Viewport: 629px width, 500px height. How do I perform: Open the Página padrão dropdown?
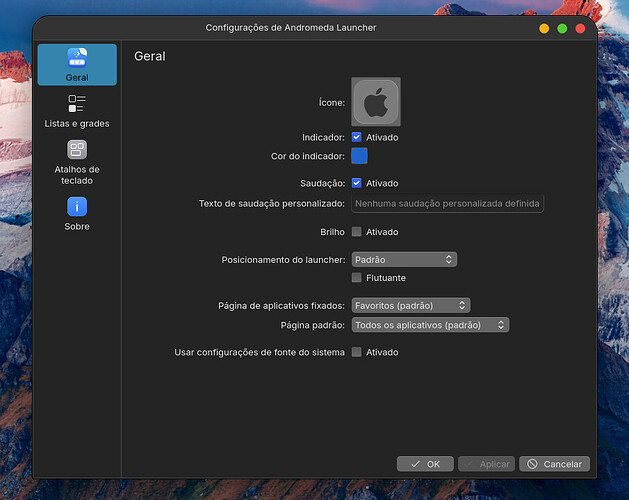click(x=430, y=325)
